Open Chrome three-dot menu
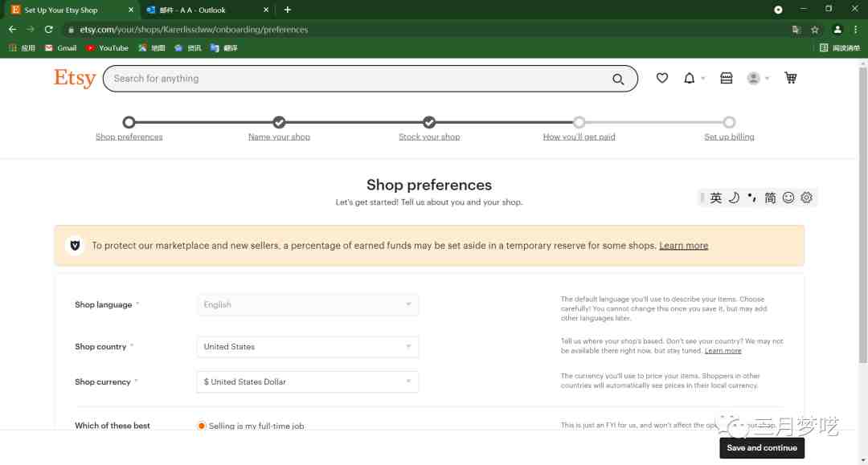Image resolution: width=868 pixels, height=465 pixels. 856,30
